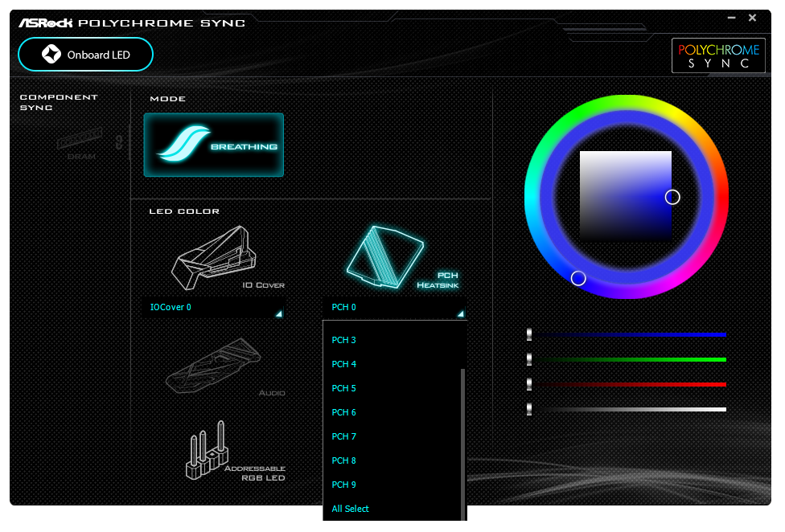Click the DRAM component sync icon
The width and height of the screenshot is (785, 532).
(80, 144)
